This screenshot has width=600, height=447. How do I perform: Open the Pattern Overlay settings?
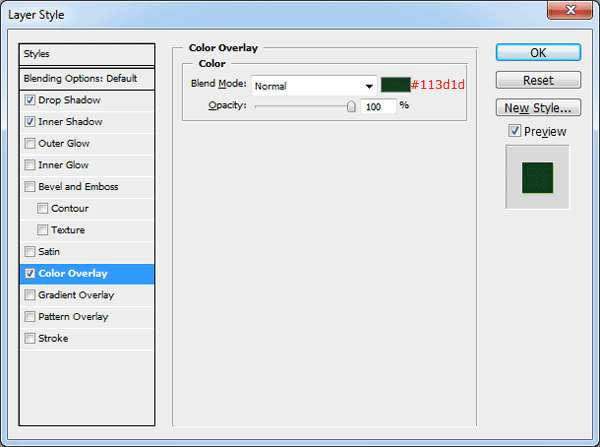(x=73, y=317)
